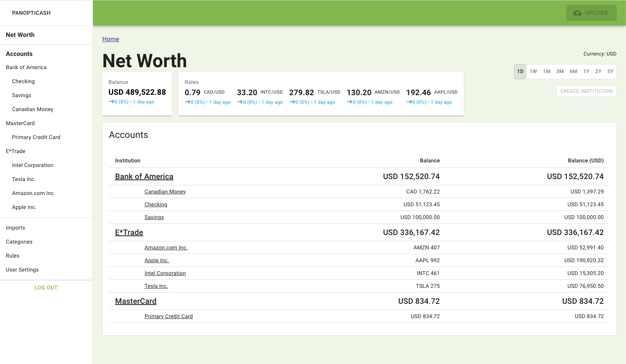626x364 pixels.
Task: Click the USD 76,950.50 balance cell
Action: pos(586,286)
